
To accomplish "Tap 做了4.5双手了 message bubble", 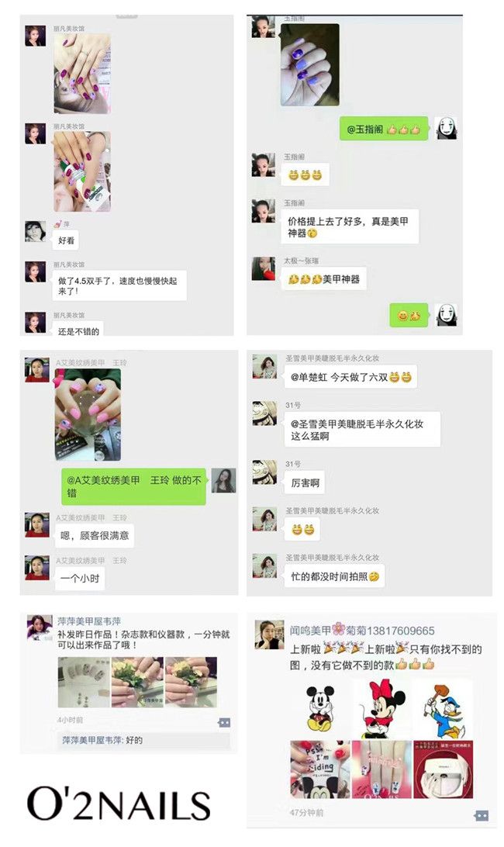I will point(119,285).
